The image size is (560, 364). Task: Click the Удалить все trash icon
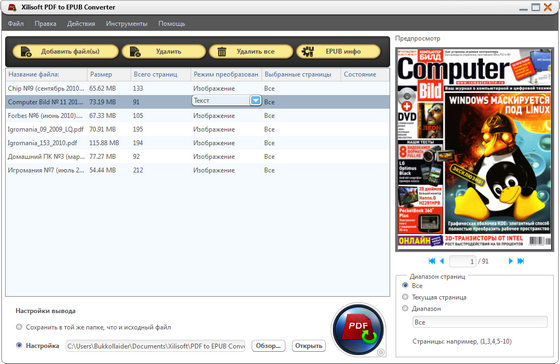[x=222, y=52]
